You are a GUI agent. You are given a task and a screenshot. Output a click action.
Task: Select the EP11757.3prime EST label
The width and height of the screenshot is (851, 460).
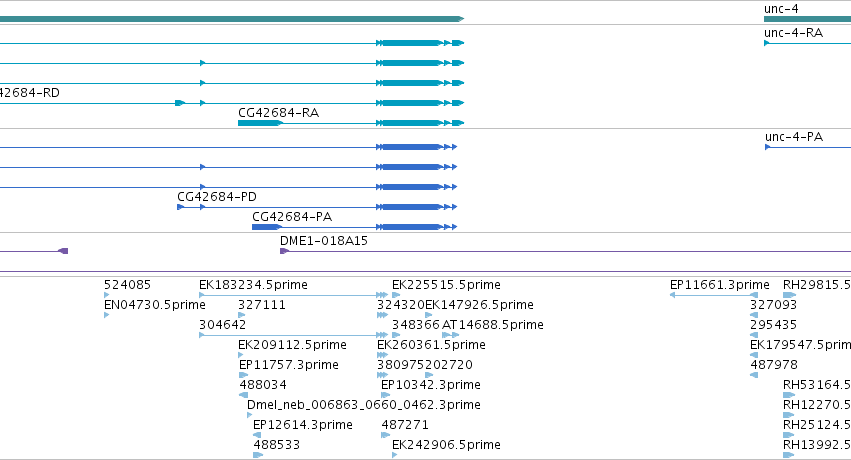289,365
